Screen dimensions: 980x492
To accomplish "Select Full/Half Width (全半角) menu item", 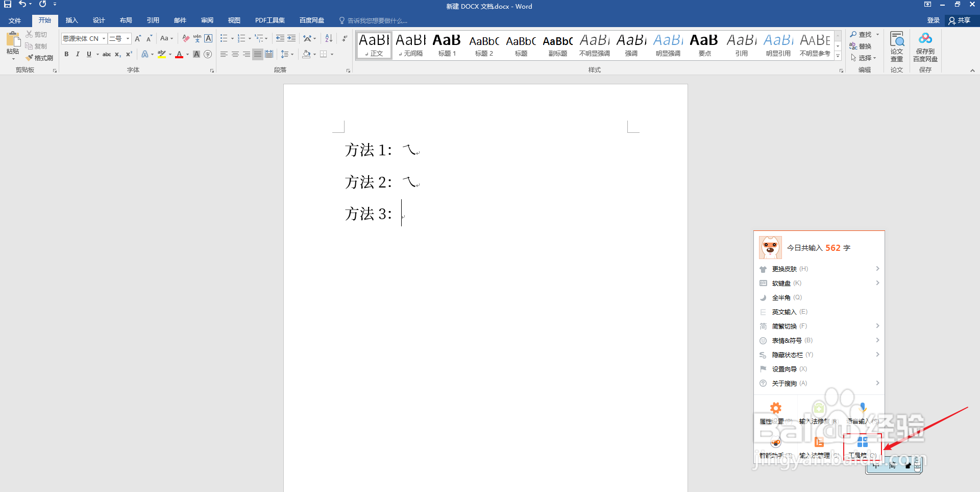I will point(819,297).
